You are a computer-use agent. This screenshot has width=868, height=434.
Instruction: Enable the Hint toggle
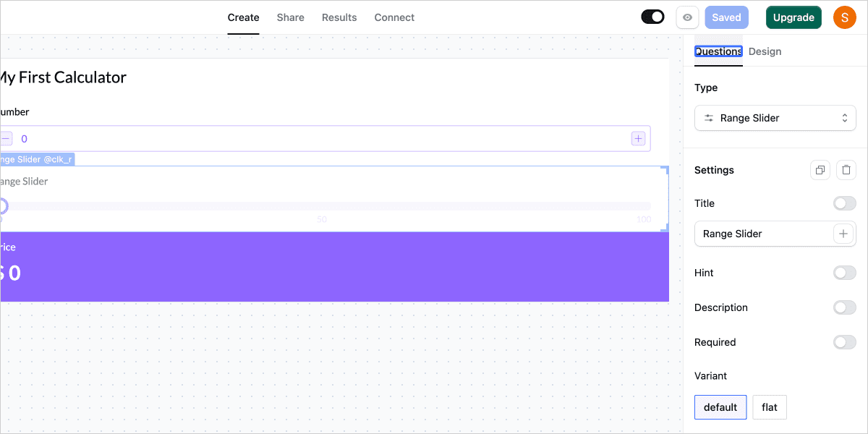(x=845, y=273)
